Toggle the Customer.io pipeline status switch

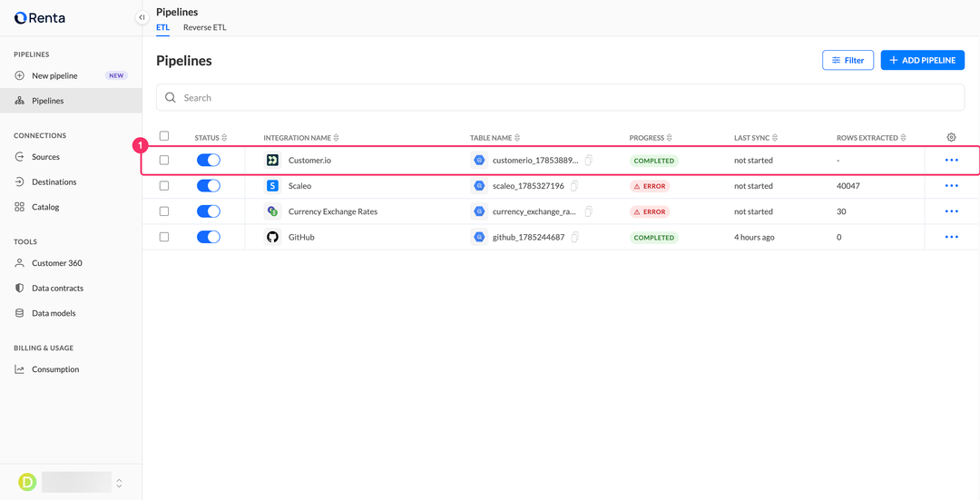tap(208, 161)
